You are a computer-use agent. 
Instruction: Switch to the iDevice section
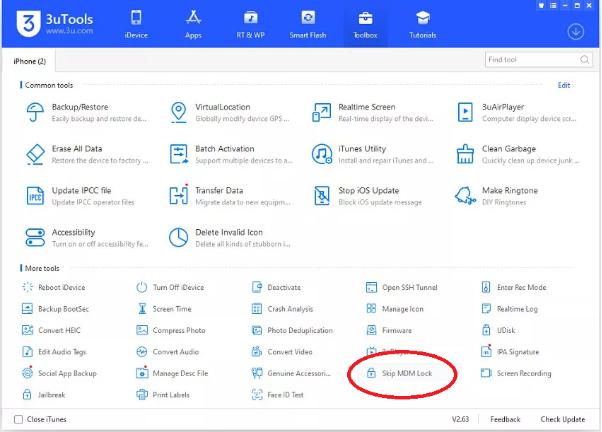coord(136,25)
